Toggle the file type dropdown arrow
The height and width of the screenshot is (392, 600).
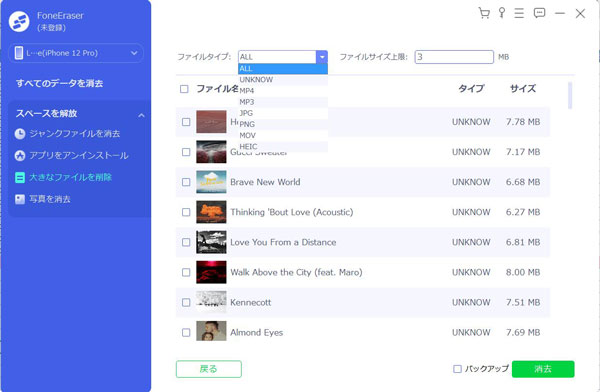pyautogui.click(x=322, y=57)
